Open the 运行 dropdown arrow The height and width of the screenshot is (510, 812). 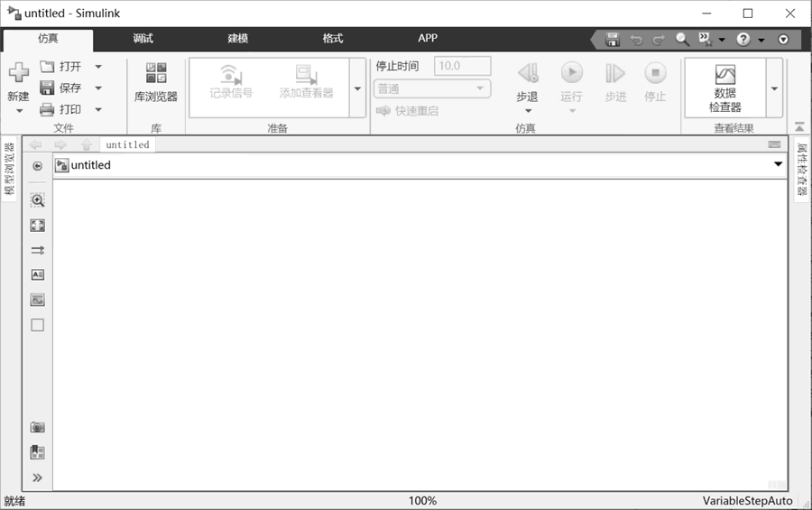click(x=572, y=111)
